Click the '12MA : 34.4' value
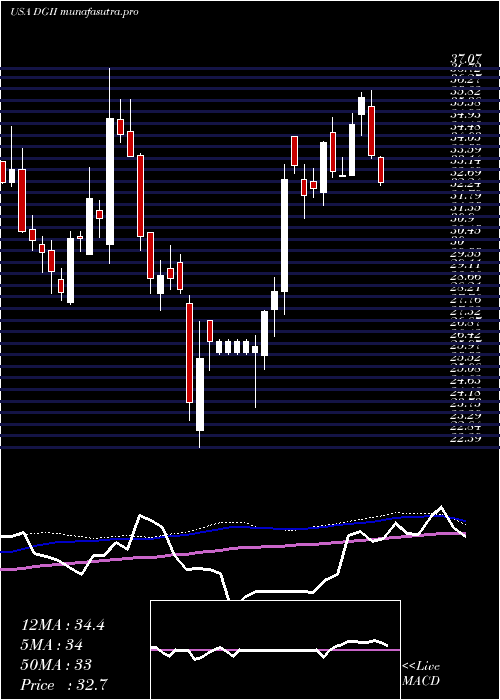Viewport: 500px width, 700px height. (x=63, y=625)
